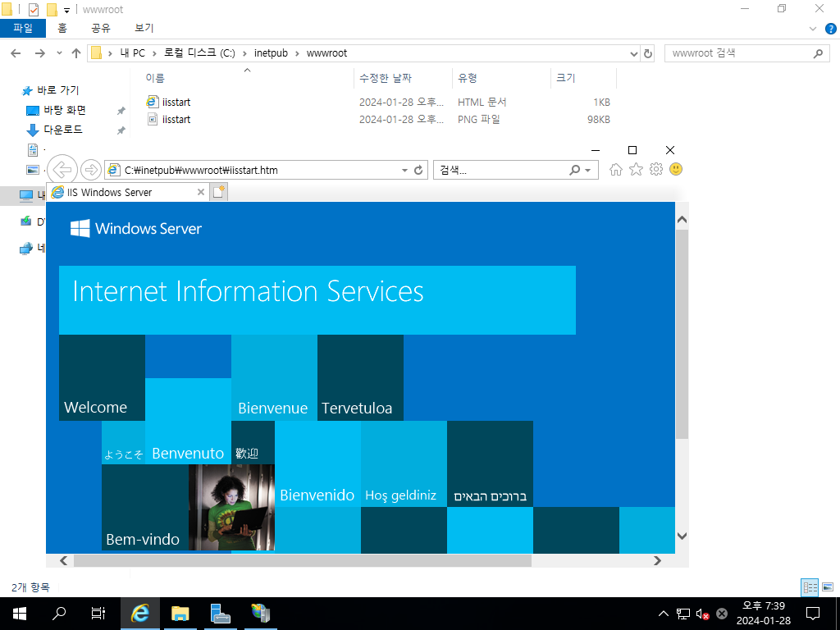Image resolution: width=840 pixels, height=630 pixels.
Task: Click the woman with laptop image tile
Action: [231, 507]
